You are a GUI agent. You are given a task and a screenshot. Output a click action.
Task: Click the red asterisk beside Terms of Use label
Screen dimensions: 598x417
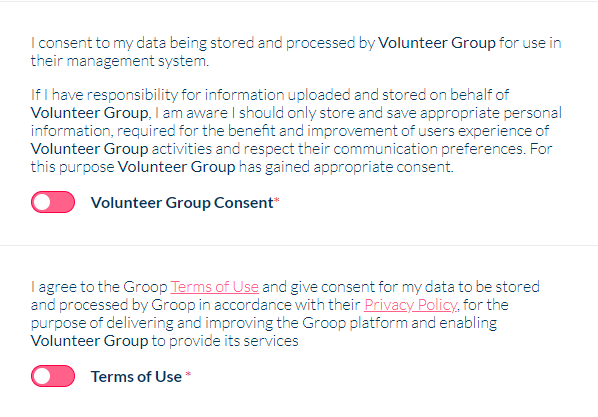(x=188, y=375)
